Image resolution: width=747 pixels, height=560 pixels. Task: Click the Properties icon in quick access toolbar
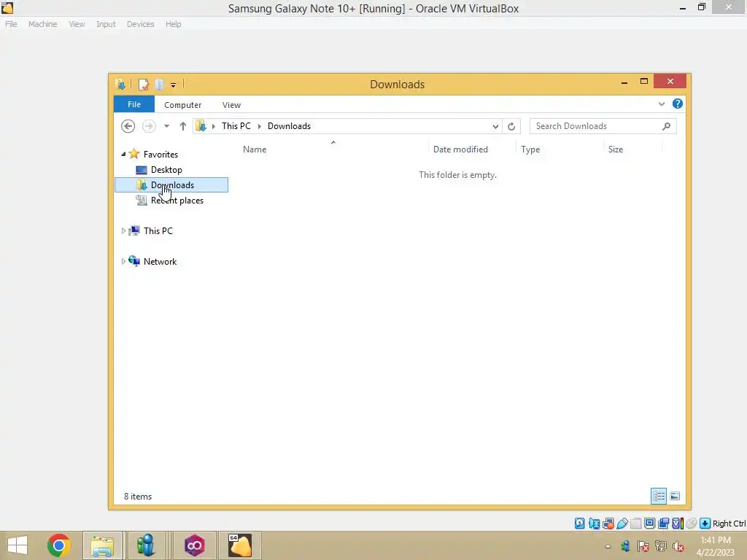(144, 85)
